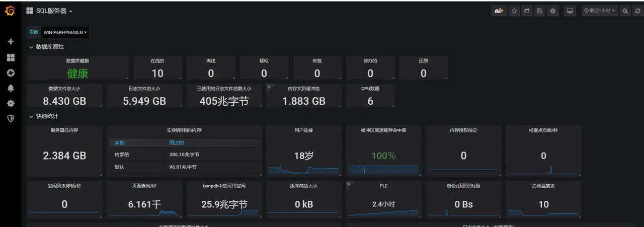This screenshot has height=227, width=644.
Task: Click the 活动温度表 panel title
Action: point(543,185)
